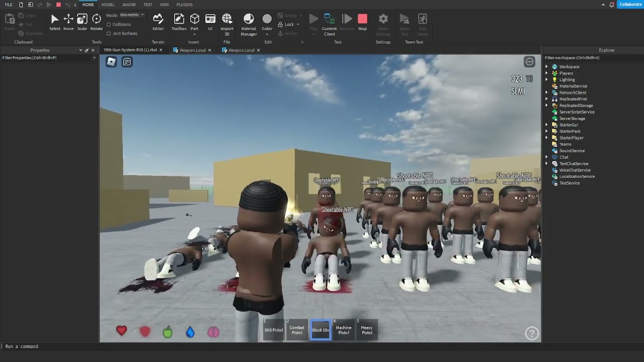Screen dimensions: 644x362
Task: Enable the Join Surfaces checkbox
Action: 109,33
